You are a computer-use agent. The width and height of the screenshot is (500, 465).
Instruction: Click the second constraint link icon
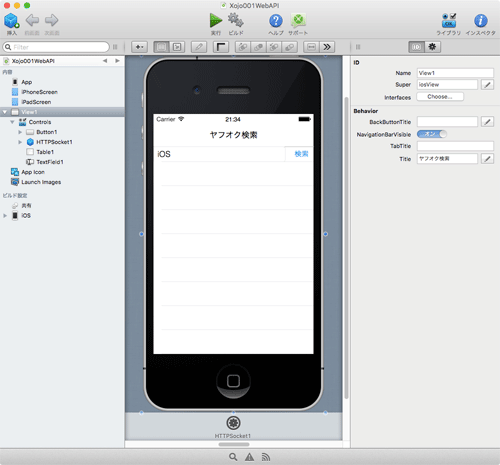(258, 47)
